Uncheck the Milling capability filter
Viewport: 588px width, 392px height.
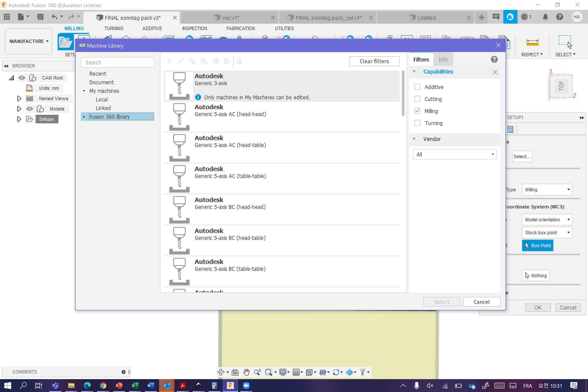(x=417, y=111)
